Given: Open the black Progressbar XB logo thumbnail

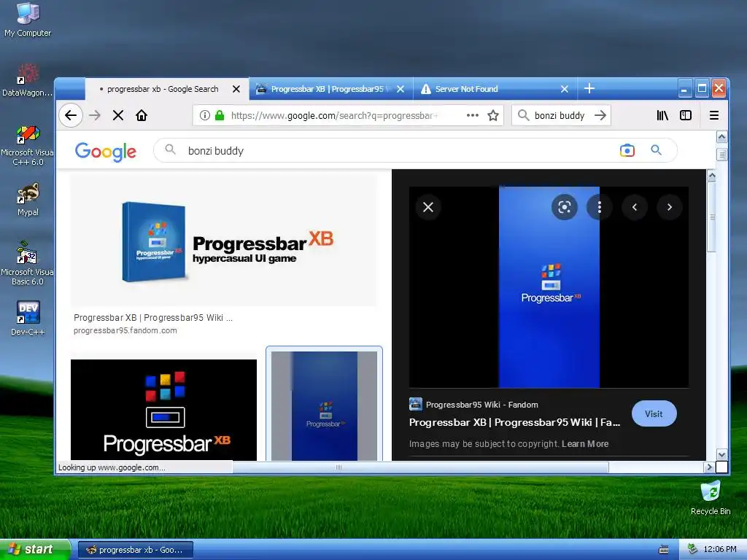Looking at the screenshot, I should pyautogui.click(x=163, y=410).
